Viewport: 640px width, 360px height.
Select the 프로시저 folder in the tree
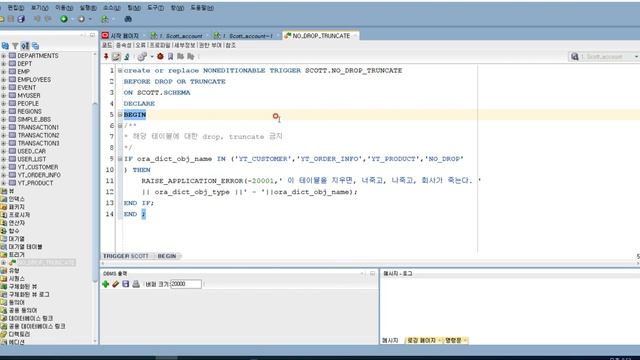[19, 215]
